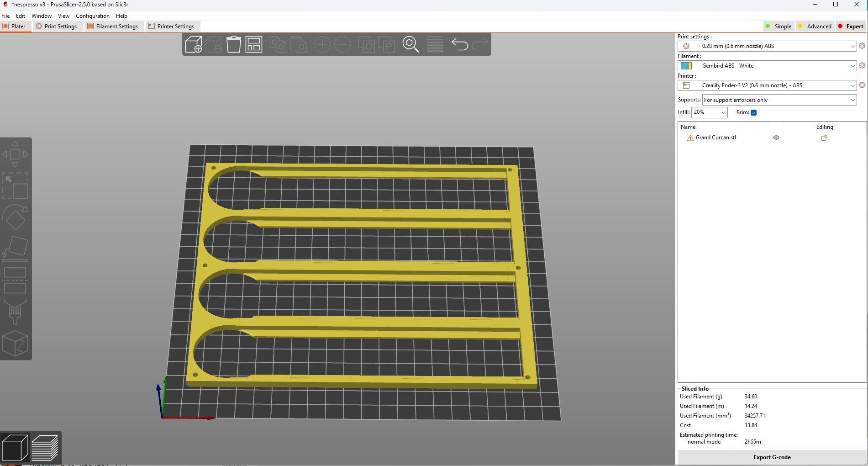Click the Copy toolbar icon
Image resolution: width=868 pixels, height=466 pixels.
(x=278, y=44)
